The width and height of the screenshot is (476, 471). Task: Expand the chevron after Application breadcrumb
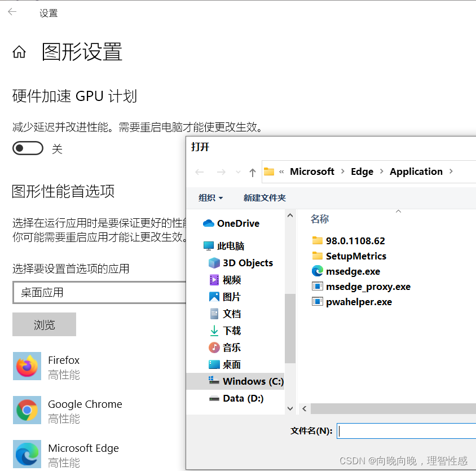pos(451,171)
